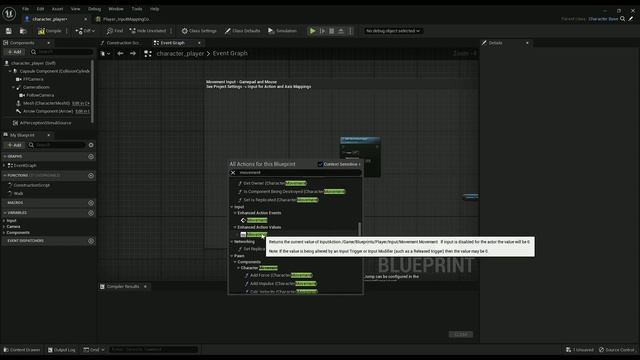Click the Eject playback button
Image resolution: width=640 pixels, height=360 pixels.
(341, 31)
